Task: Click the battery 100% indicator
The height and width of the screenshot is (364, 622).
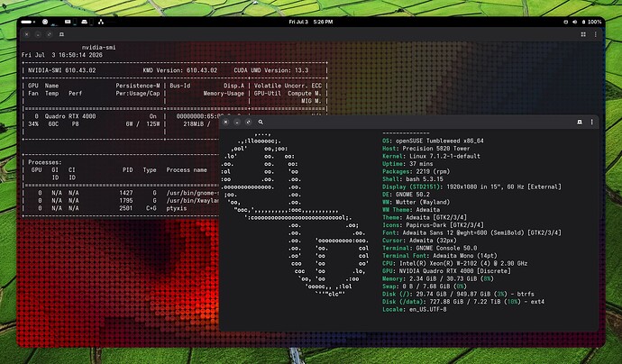Action: (591, 22)
